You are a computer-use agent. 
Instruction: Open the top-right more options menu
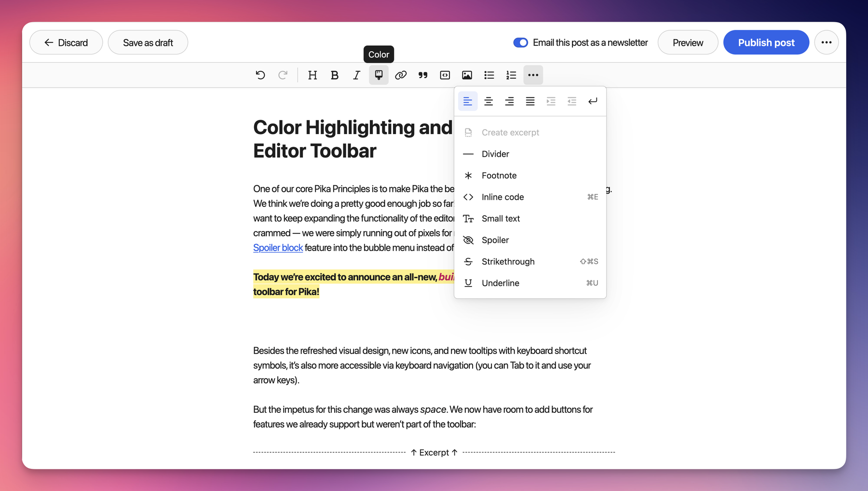point(827,42)
